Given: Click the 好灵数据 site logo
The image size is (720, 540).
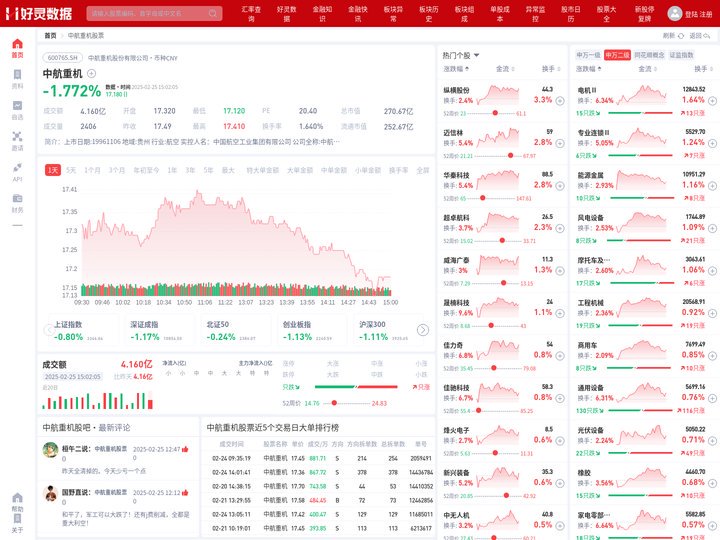Looking at the screenshot, I should pyautogui.click(x=39, y=13).
